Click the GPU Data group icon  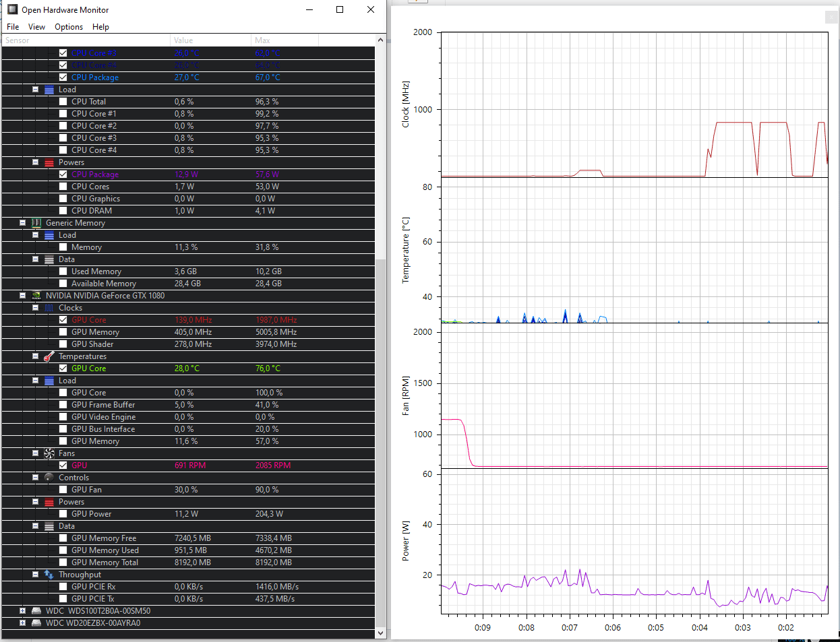[49, 526]
